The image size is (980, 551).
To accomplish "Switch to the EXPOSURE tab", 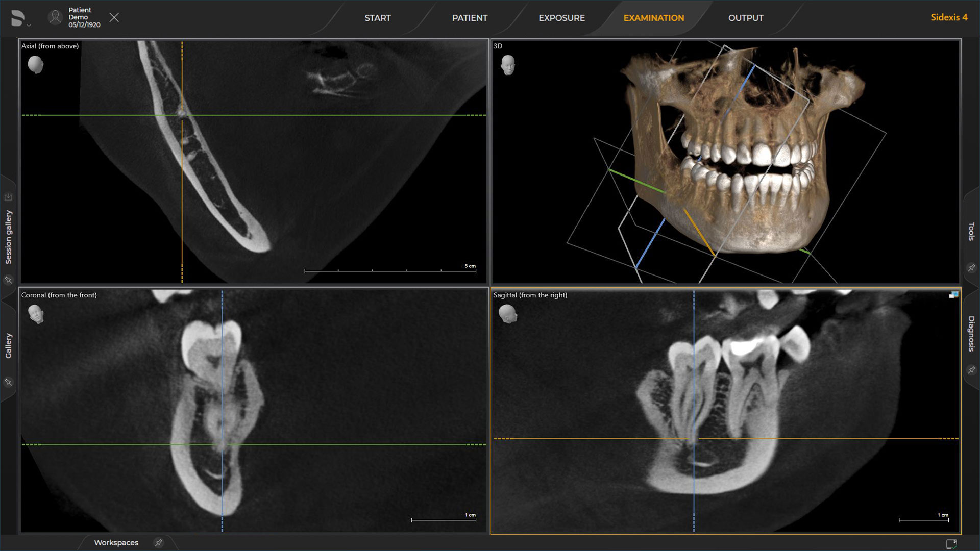I will [x=561, y=18].
